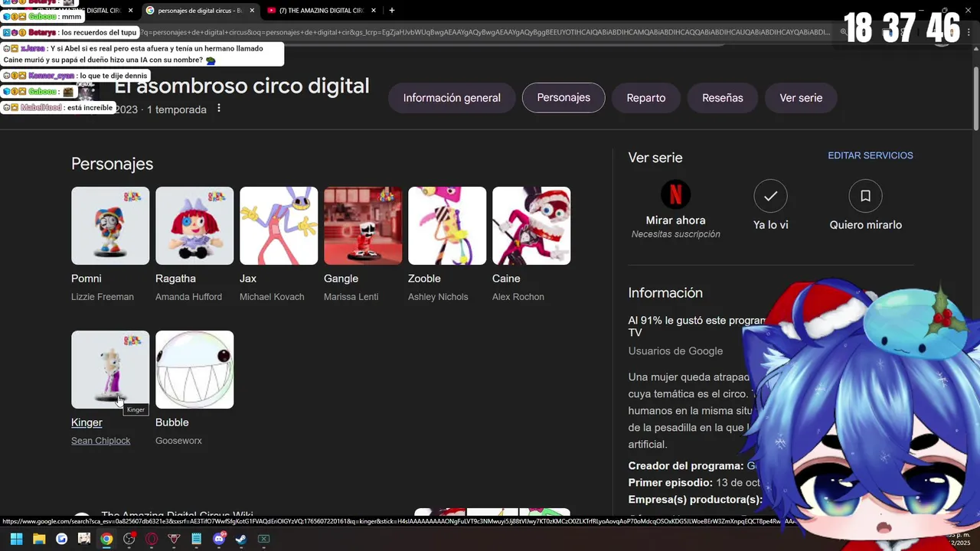Click the Google Chrome taskbar icon
Viewport: 980px width, 551px height.
point(106,539)
